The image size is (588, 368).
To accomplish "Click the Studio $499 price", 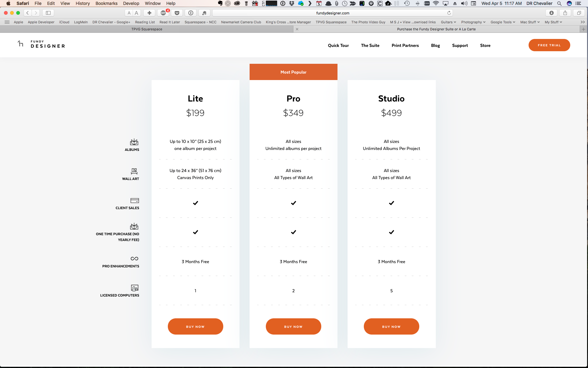I will [x=391, y=113].
